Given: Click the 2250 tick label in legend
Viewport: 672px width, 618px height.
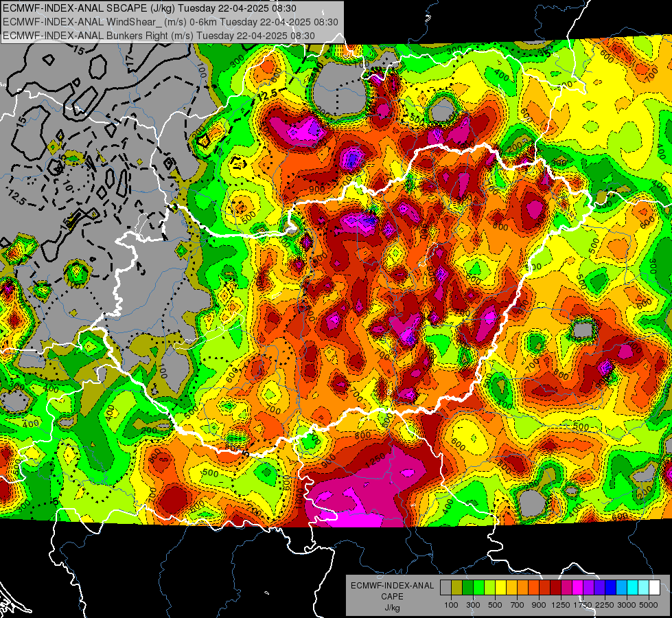Looking at the screenshot, I should [x=604, y=605].
